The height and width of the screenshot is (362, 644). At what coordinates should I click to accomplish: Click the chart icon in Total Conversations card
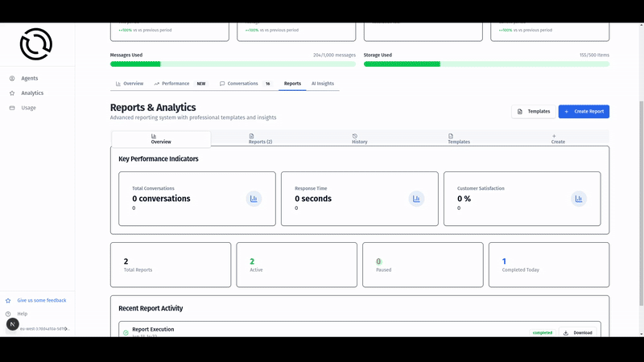(254, 199)
